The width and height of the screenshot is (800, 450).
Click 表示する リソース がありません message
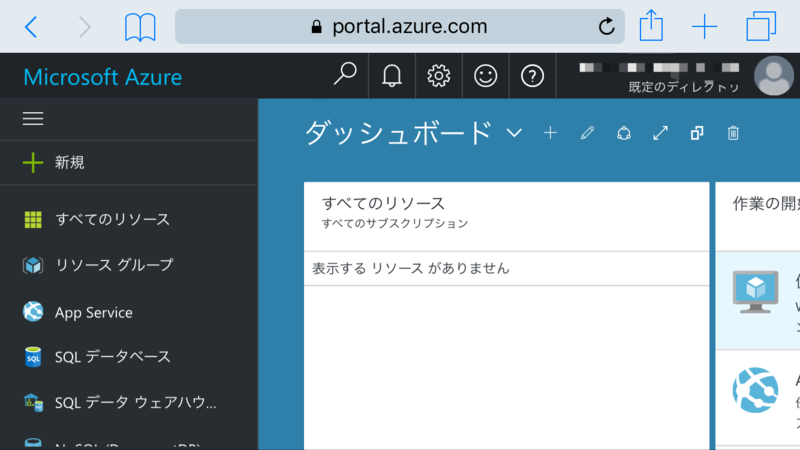coord(411,268)
